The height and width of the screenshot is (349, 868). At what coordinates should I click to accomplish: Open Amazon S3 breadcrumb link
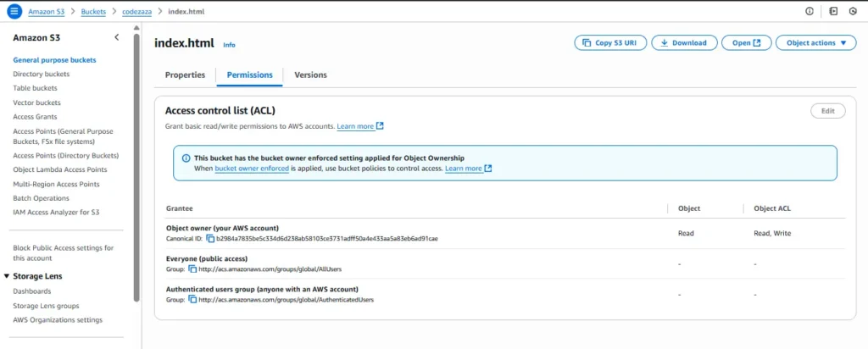(47, 11)
